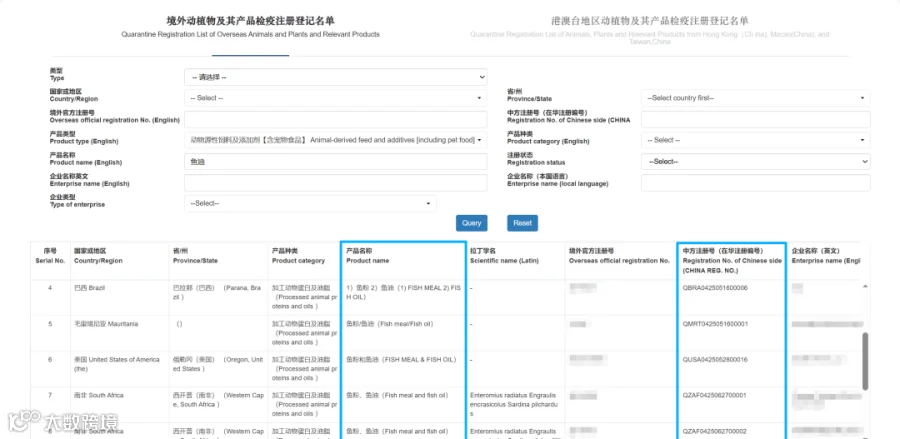Image resolution: width=900 pixels, height=439 pixels.
Task: Click the Product name input containing 鱼油
Action: tap(336, 162)
